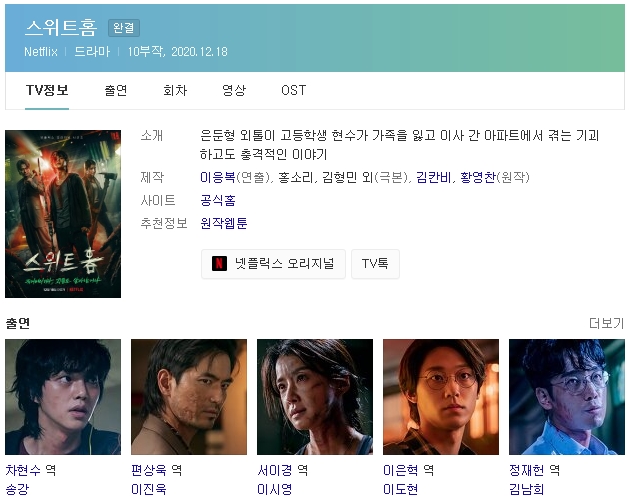The image size is (630, 503).
Task: Expand cast list with 더보기
Action: tap(607, 323)
